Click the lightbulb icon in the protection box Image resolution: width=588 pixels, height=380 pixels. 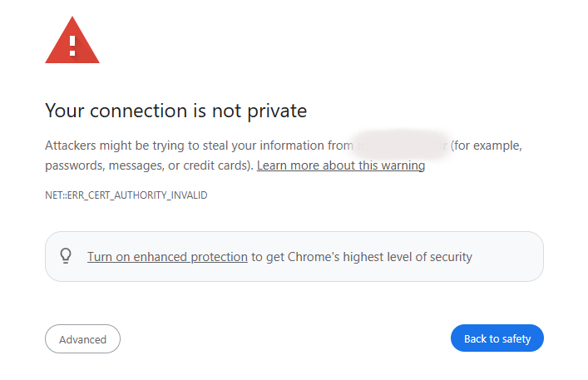tap(66, 256)
